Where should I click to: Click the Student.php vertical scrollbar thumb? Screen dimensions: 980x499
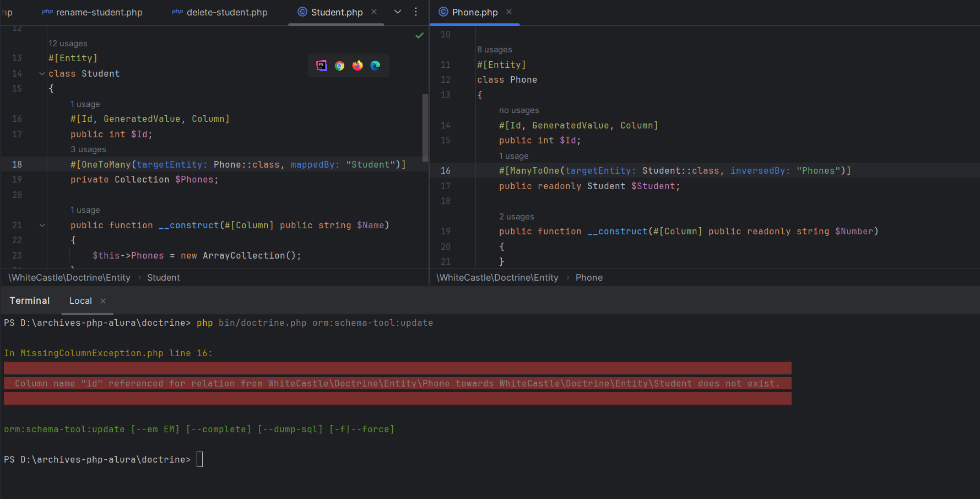[425, 128]
